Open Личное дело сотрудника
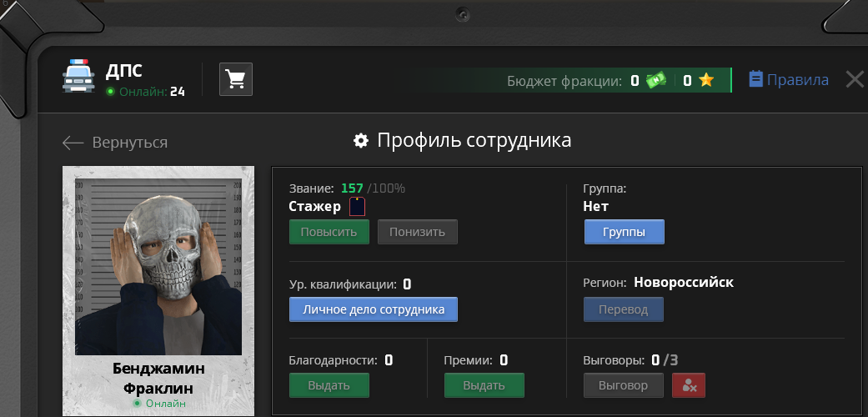The height and width of the screenshot is (417, 868). (374, 309)
